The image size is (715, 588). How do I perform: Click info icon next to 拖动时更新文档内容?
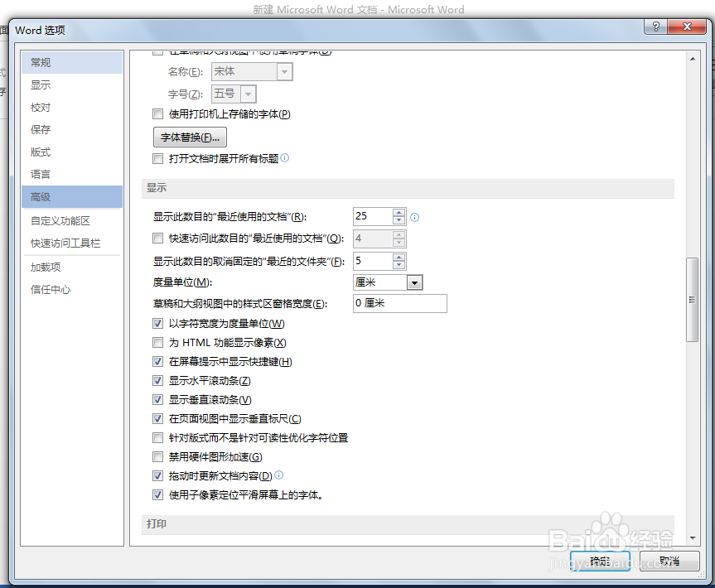point(279,475)
